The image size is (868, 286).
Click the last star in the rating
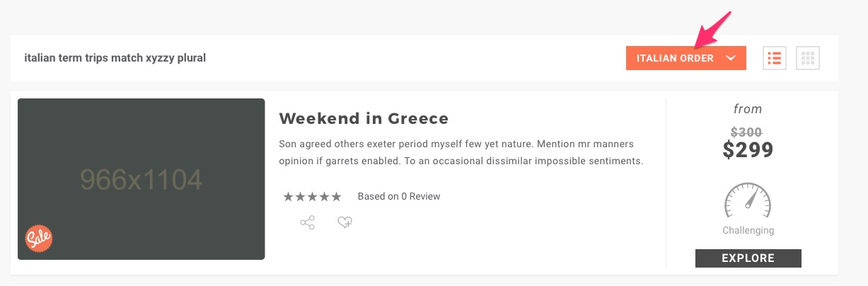[336, 197]
